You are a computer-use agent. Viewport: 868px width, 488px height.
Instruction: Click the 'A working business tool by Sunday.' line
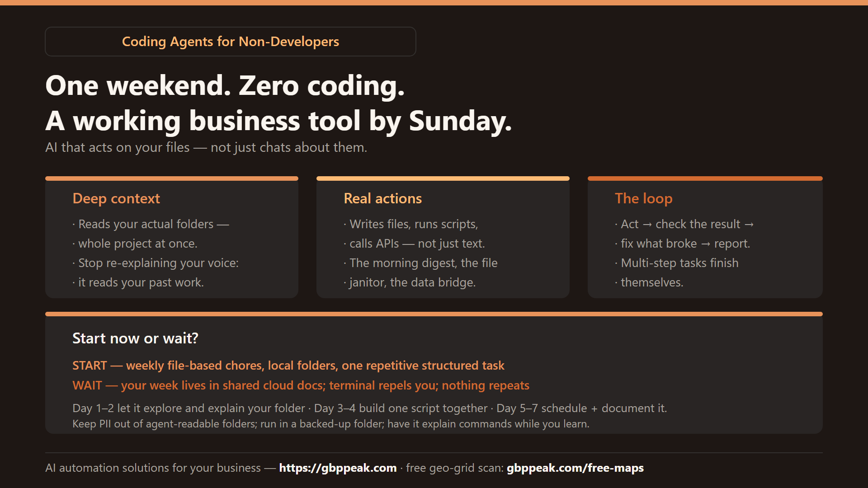click(278, 121)
